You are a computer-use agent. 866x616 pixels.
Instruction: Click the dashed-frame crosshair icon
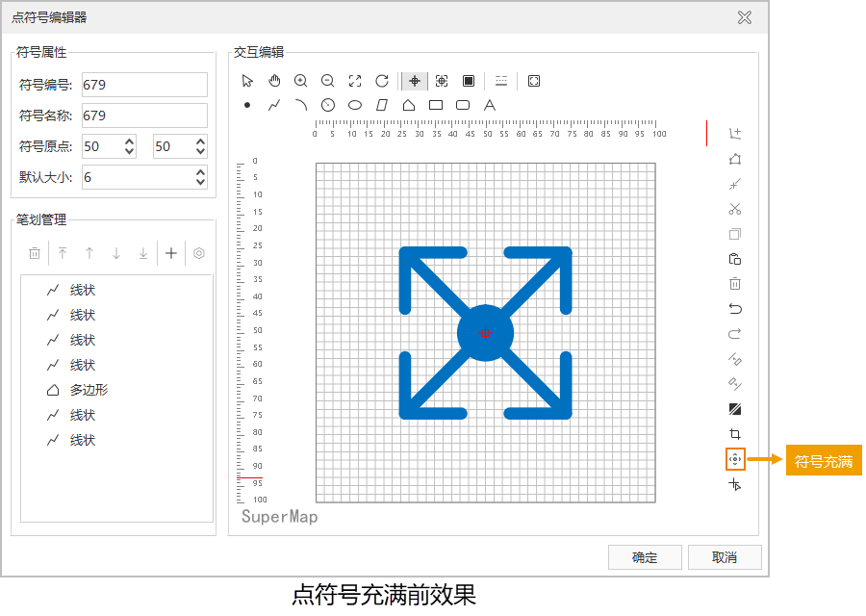click(x=442, y=81)
